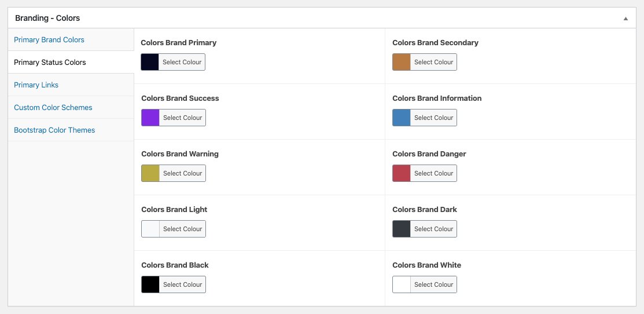Click the Brand Dark charcoal swatch

pos(402,229)
